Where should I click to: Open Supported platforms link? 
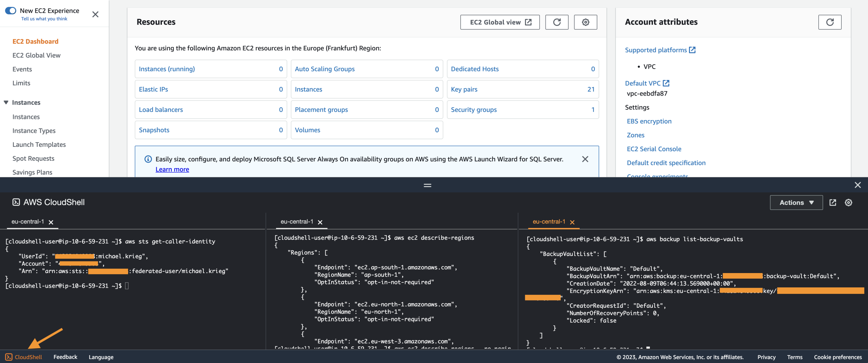[x=660, y=50]
